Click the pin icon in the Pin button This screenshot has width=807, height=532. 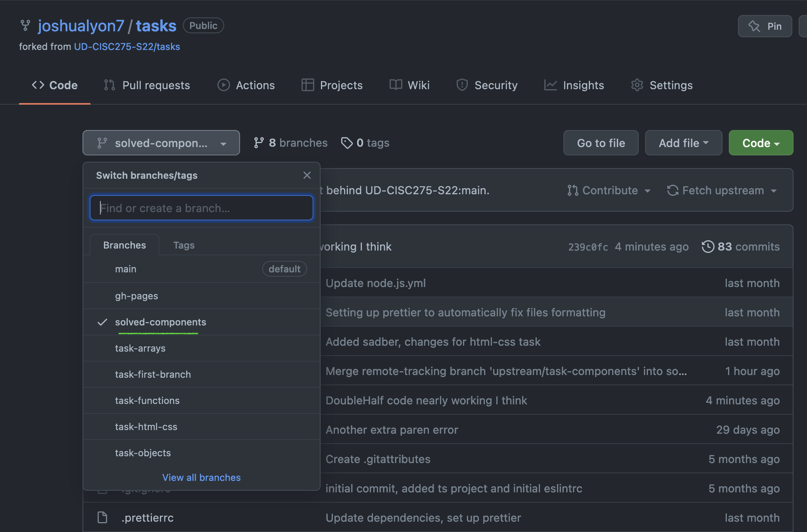(754, 26)
